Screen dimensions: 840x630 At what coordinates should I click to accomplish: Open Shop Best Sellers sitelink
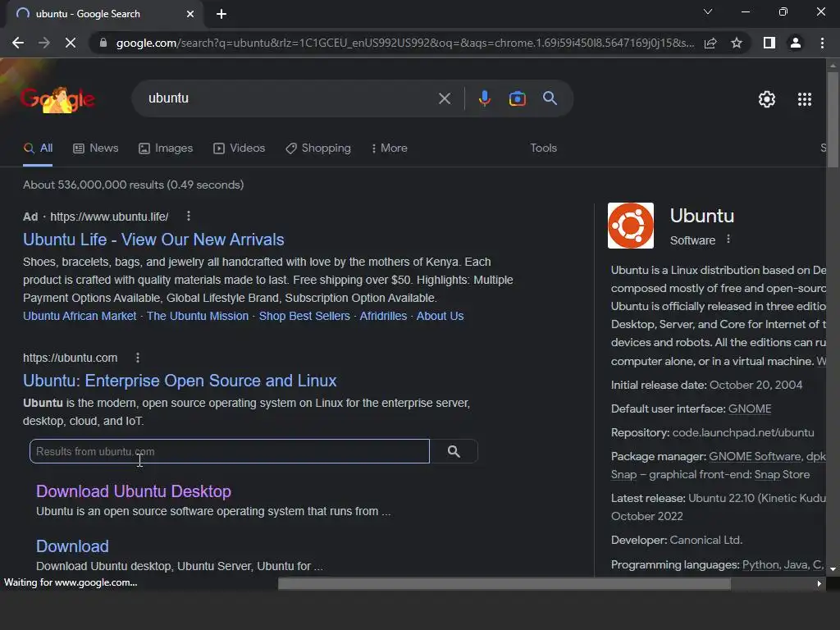click(304, 316)
